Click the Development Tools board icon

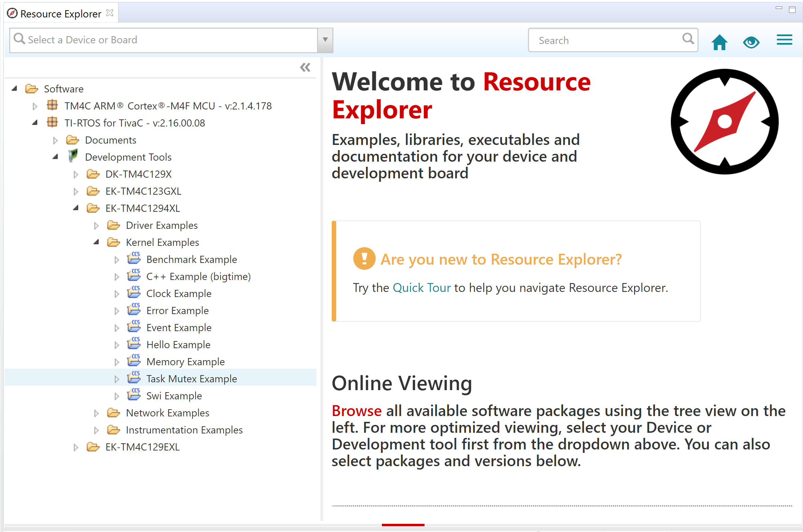(73, 156)
